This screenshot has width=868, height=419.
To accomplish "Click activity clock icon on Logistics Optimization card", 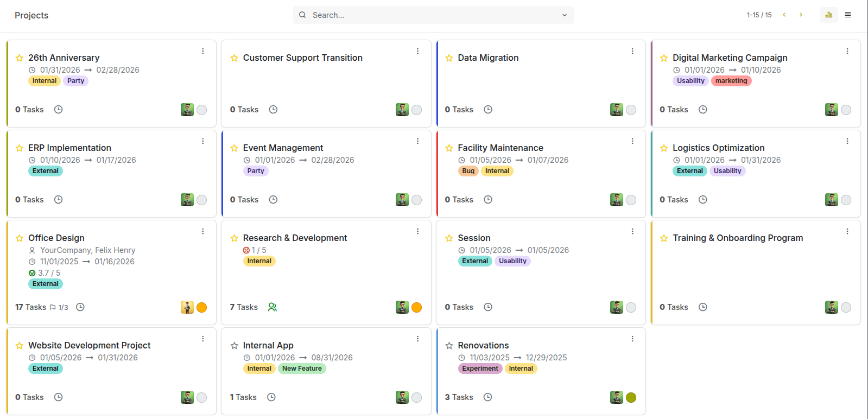I will 703,200.
